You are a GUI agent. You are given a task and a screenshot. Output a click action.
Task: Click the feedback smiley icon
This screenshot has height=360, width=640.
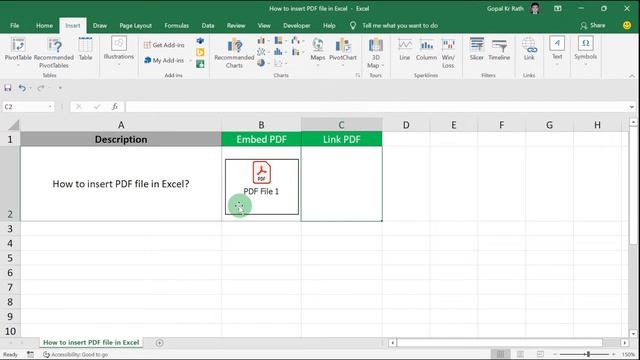(627, 25)
